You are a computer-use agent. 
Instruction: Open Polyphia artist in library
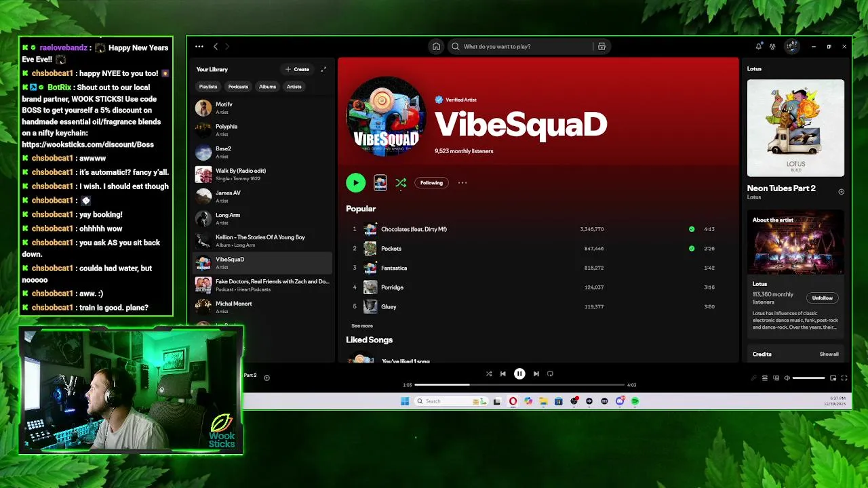pyautogui.click(x=262, y=130)
